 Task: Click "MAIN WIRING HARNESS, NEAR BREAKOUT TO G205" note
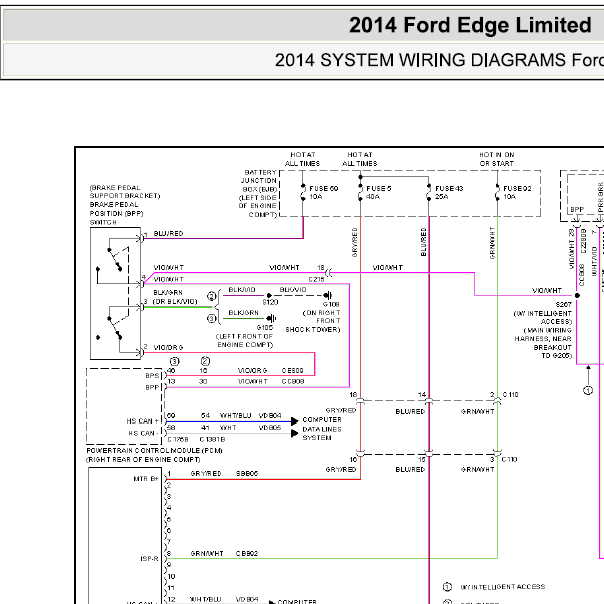(543, 343)
